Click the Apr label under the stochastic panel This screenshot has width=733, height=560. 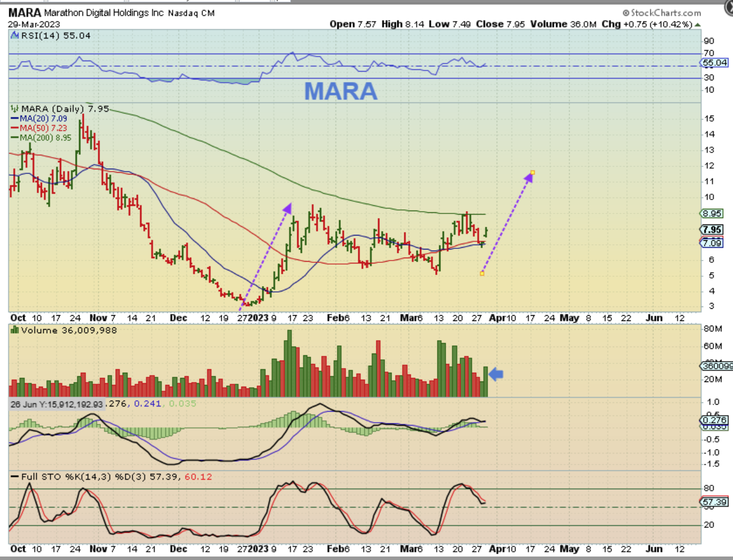click(x=497, y=548)
